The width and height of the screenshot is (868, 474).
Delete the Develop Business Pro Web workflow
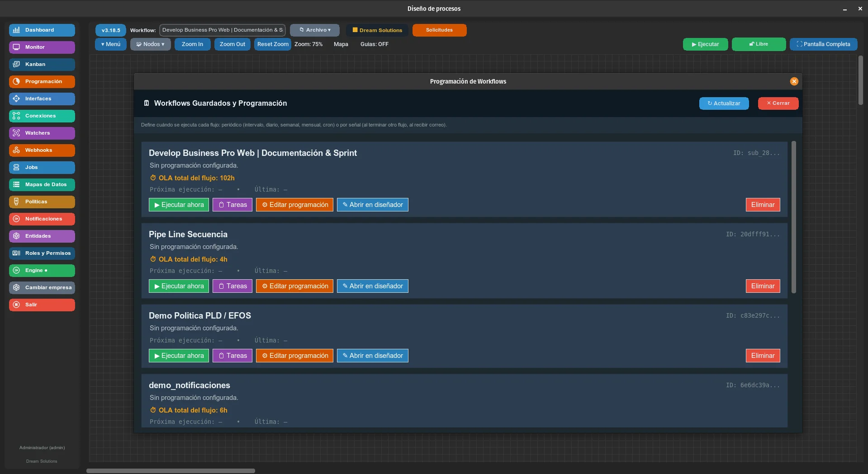[x=763, y=205]
